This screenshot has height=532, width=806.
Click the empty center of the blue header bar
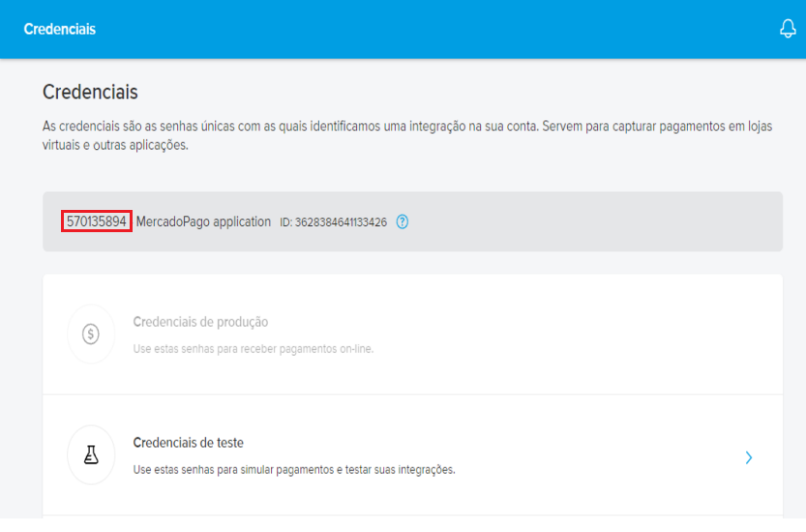(x=411, y=29)
